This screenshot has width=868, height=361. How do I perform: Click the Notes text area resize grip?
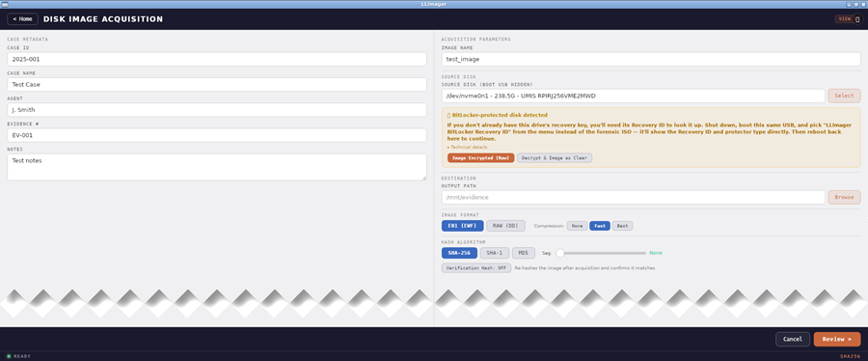(424, 178)
